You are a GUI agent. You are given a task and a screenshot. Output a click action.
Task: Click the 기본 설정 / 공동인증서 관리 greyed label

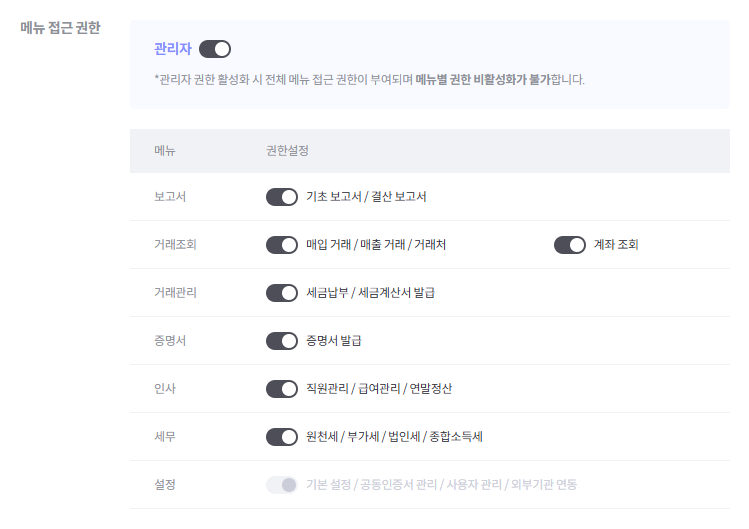[372, 485]
